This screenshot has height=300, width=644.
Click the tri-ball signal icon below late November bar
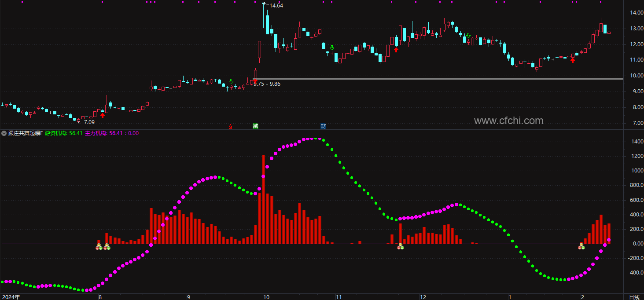[x=400, y=247]
